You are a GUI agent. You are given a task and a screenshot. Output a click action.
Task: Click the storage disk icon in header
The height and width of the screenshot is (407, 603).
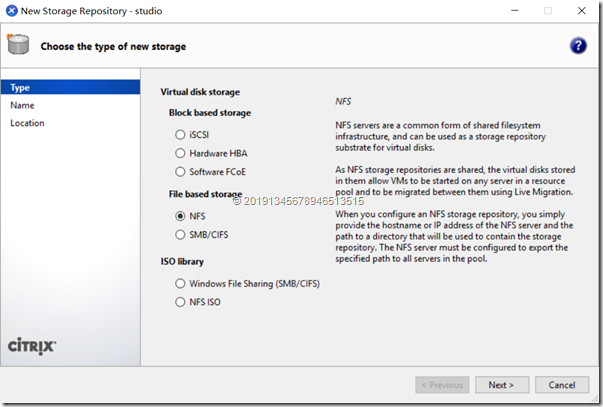(18, 45)
